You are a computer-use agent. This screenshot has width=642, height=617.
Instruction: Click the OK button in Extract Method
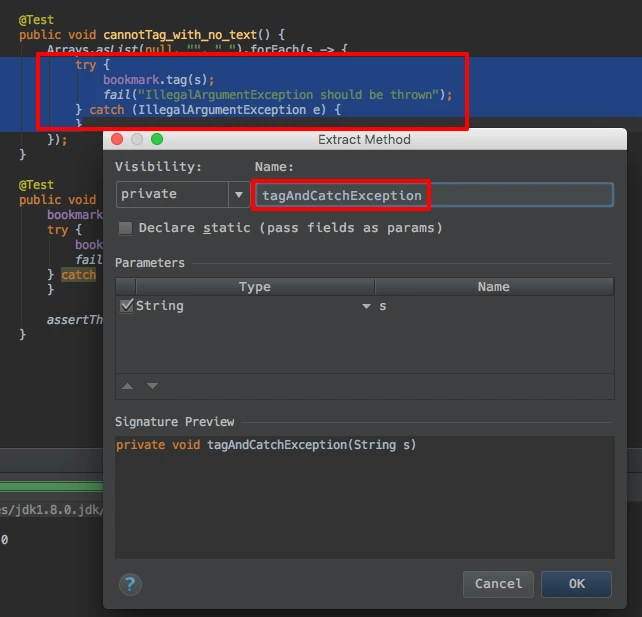pos(576,584)
